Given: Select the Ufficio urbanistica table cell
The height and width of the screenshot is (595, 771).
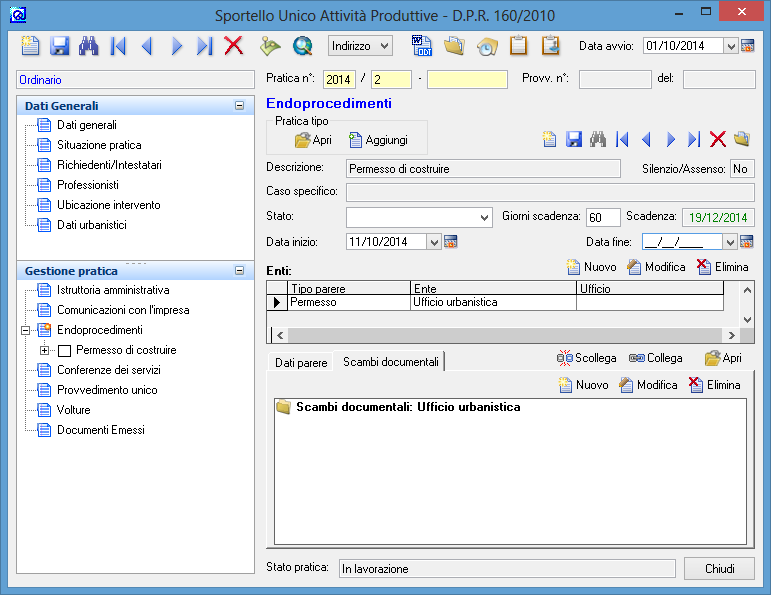Looking at the screenshot, I should pos(493,302).
